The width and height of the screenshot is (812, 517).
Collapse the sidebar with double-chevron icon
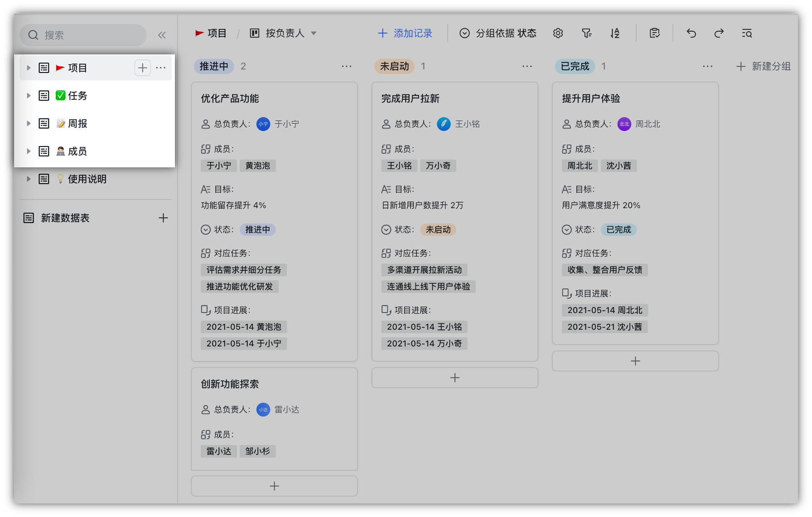click(162, 35)
